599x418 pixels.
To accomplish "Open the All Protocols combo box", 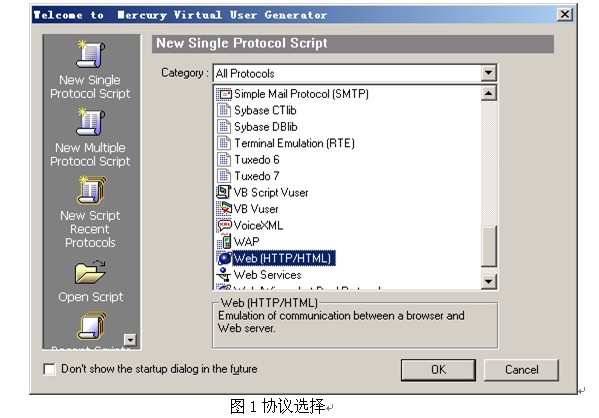I will pos(355,73).
